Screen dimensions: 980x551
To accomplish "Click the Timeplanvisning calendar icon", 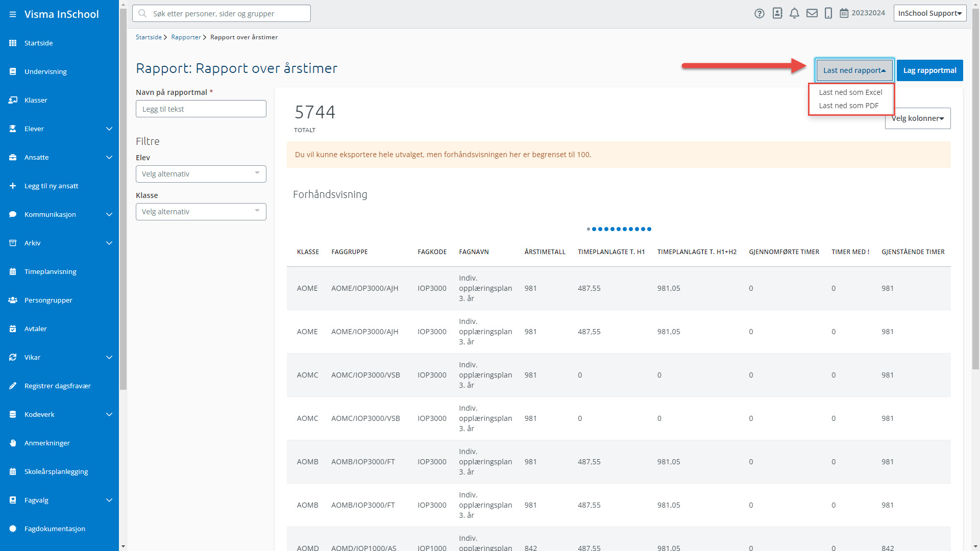I will pyautogui.click(x=13, y=271).
